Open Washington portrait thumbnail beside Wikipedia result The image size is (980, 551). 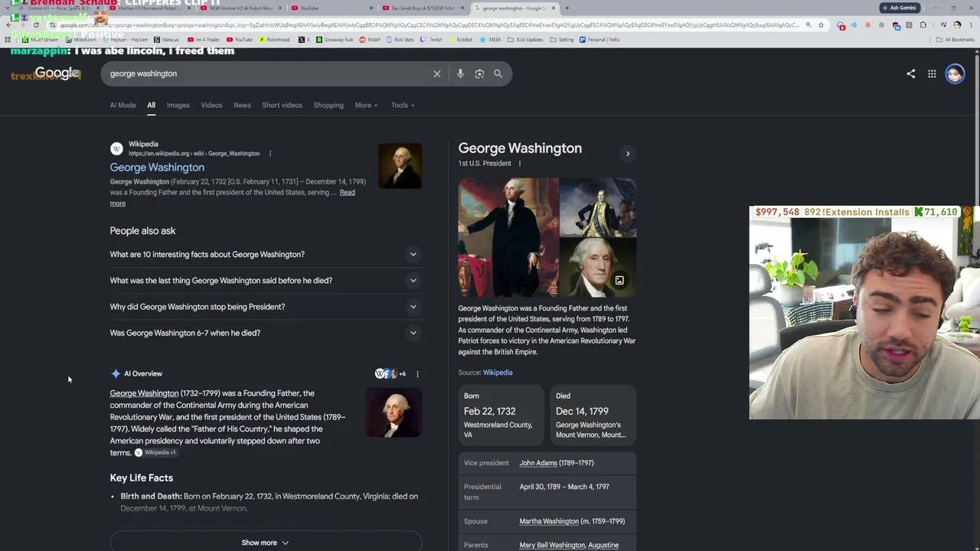click(x=400, y=166)
